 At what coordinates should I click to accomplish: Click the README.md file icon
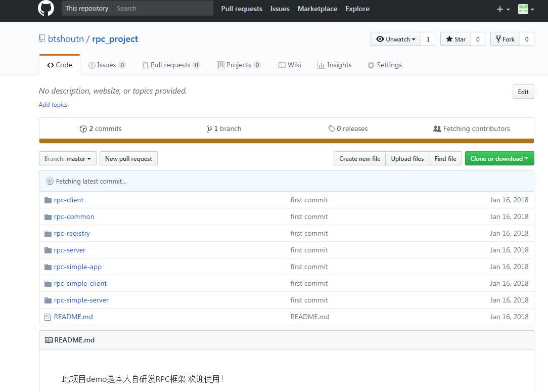click(x=48, y=317)
